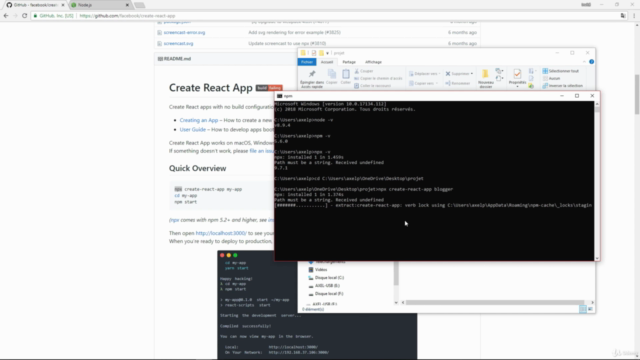The width and height of the screenshot is (640, 360).
Task: Click Couper cut in Explorer ribbon
Action: click(x=364, y=71)
